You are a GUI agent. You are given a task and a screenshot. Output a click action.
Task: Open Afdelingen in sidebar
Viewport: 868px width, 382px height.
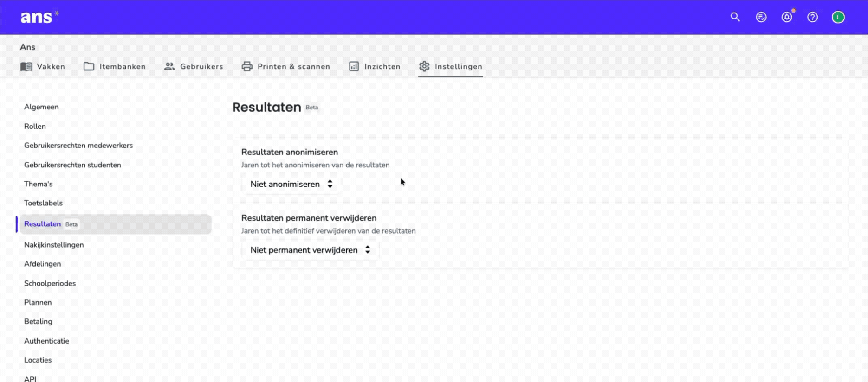(x=43, y=264)
